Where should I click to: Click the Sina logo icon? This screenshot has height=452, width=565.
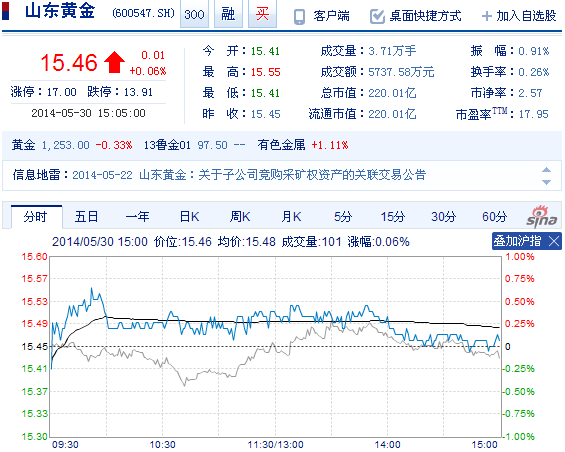click(x=541, y=216)
